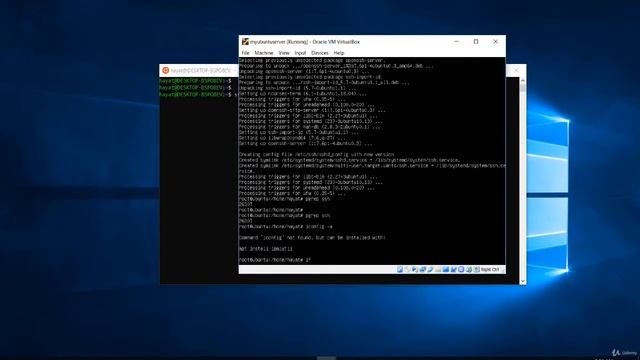Close the Ubuntu terminal window behind VirtualBox
The width and height of the screenshot is (640, 360).
516,70
